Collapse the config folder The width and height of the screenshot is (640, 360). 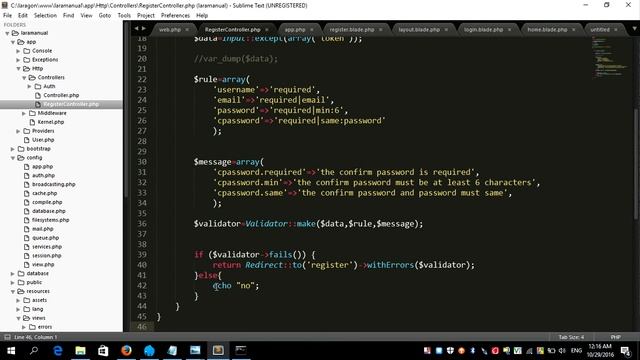[13, 158]
